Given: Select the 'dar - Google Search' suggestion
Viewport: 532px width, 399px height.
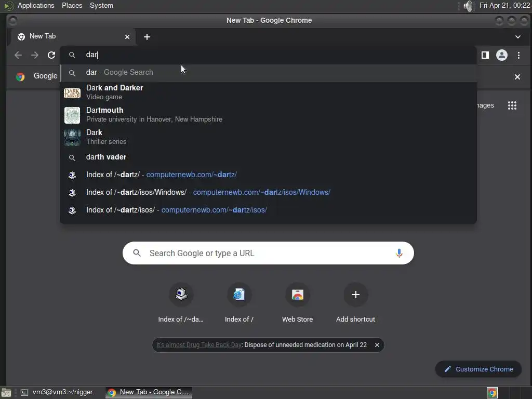Looking at the screenshot, I should coord(268,73).
